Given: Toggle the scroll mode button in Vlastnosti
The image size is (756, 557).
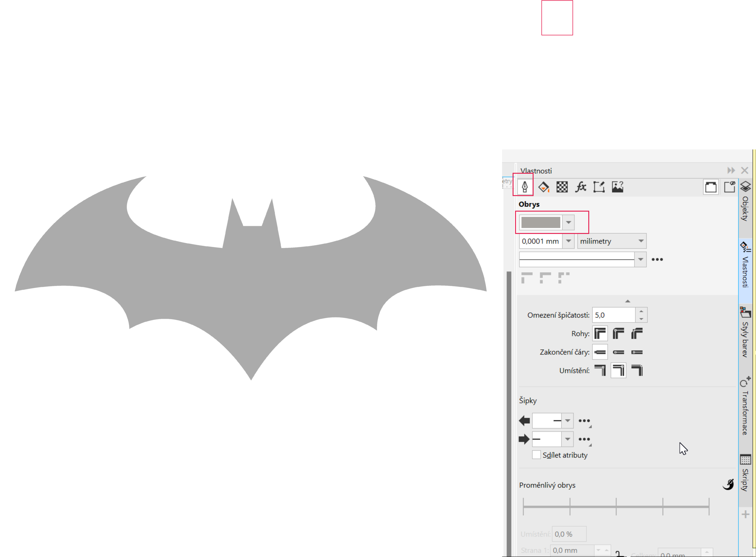Looking at the screenshot, I should pos(711,187).
